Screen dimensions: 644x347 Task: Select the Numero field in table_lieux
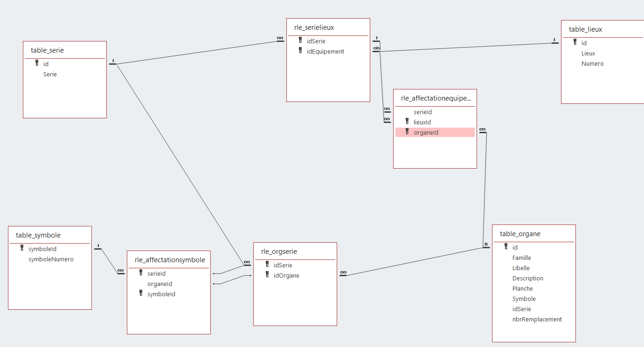[592, 63]
